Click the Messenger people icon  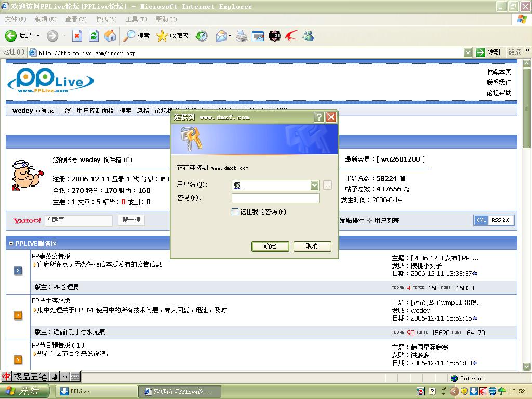pos(308,36)
